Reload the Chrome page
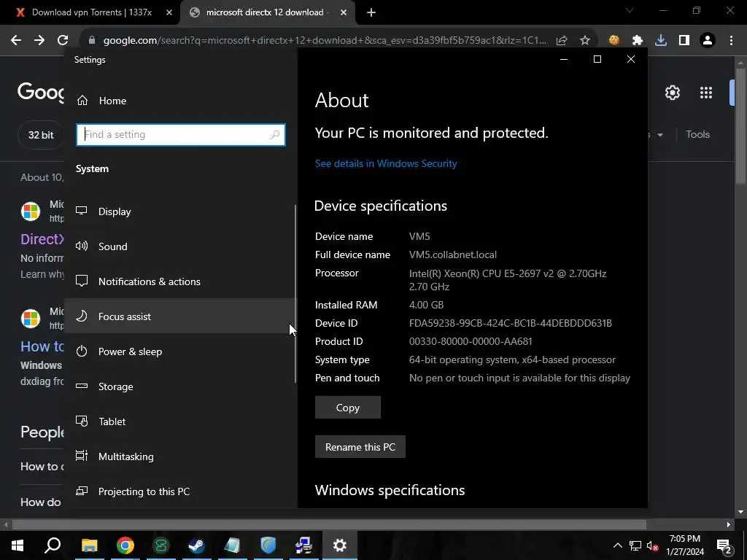The height and width of the screenshot is (560, 747). click(x=63, y=41)
